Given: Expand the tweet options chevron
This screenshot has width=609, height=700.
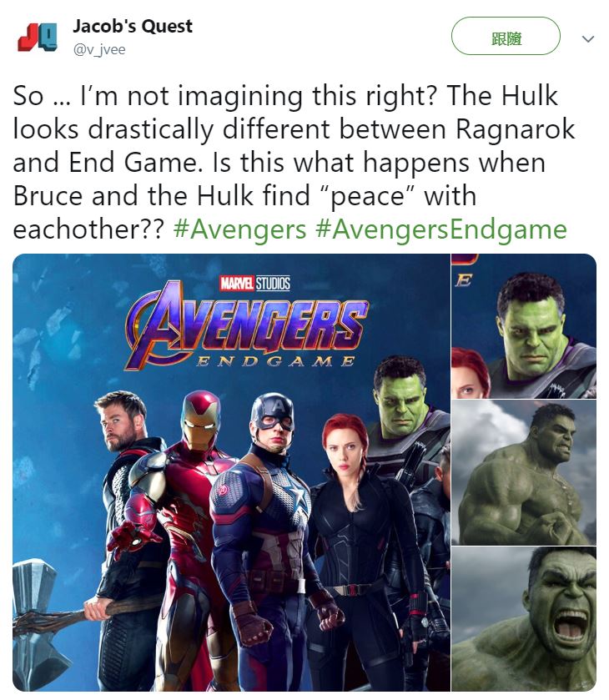Looking at the screenshot, I should click(588, 39).
